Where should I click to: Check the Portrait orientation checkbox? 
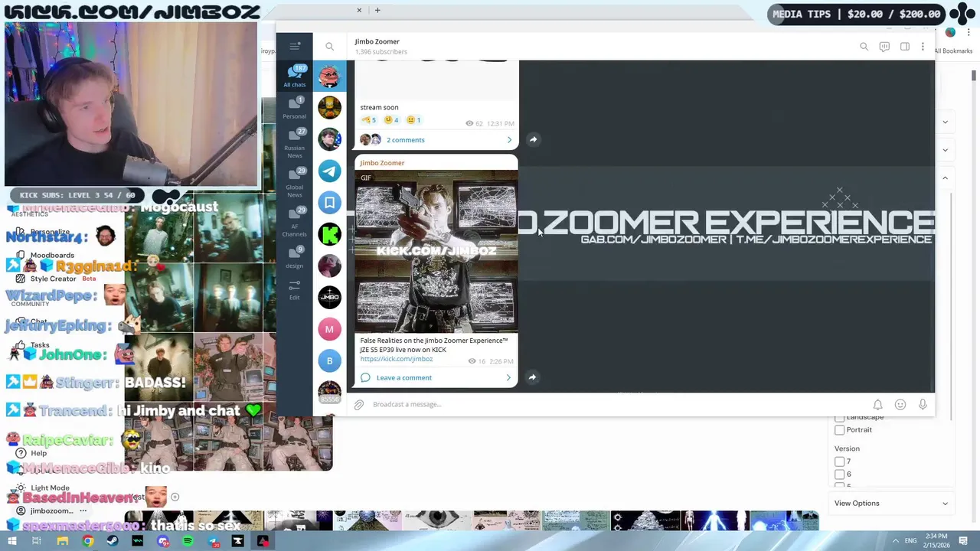pos(840,429)
